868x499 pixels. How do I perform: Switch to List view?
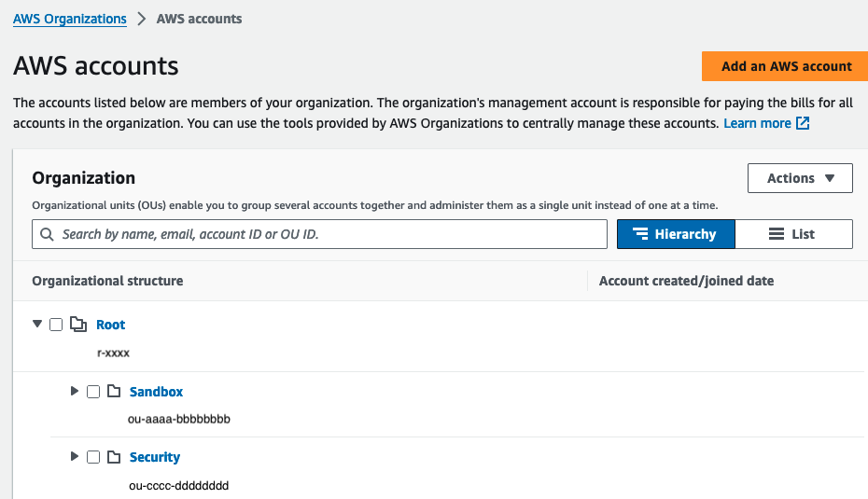click(x=794, y=234)
